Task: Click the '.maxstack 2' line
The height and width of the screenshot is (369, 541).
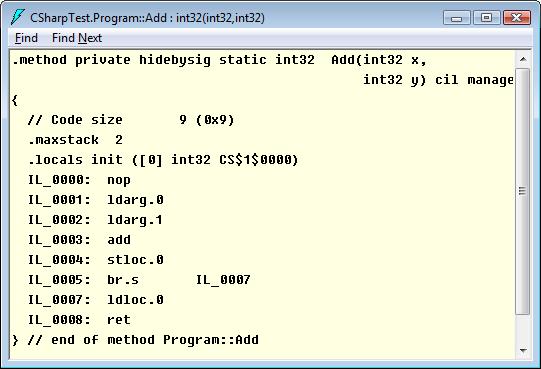Action: coord(75,140)
